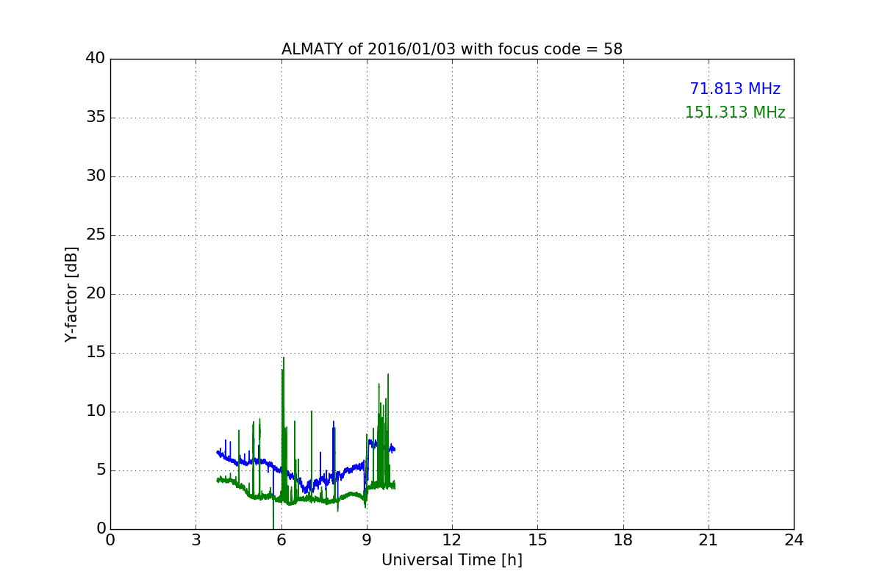Click the plot title 'ALMATY of 2016/01/03'
The height and width of the screenshot is (588, 882).
451,49
